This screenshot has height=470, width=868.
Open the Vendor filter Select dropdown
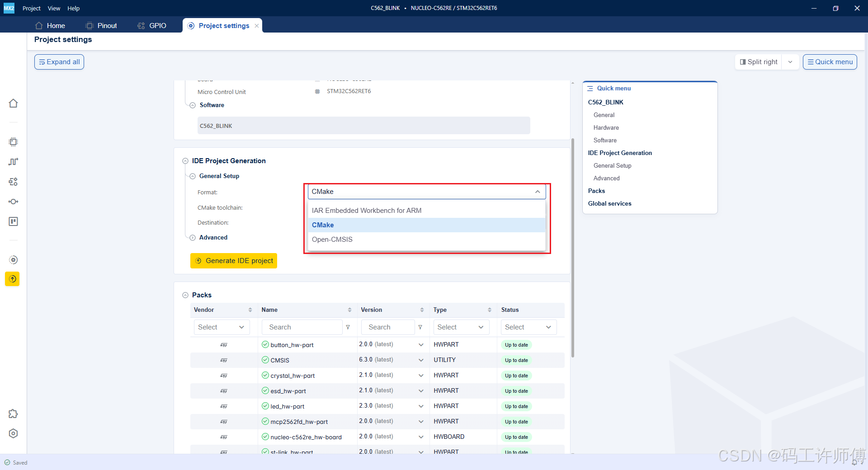[222, 327]
